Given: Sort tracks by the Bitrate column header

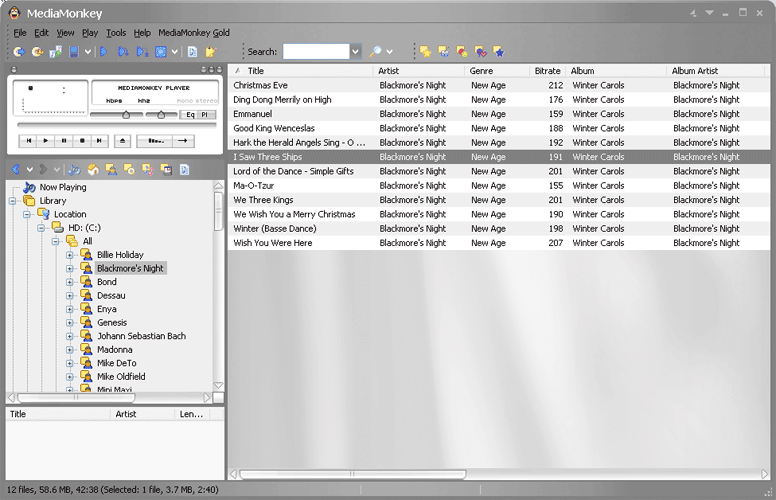Looking at the screenshot, I should pos(547,71).
